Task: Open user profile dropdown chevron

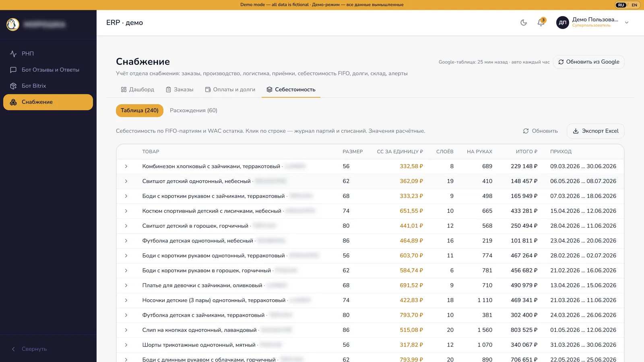Action: pyautogui.click(x=627, y=23)
